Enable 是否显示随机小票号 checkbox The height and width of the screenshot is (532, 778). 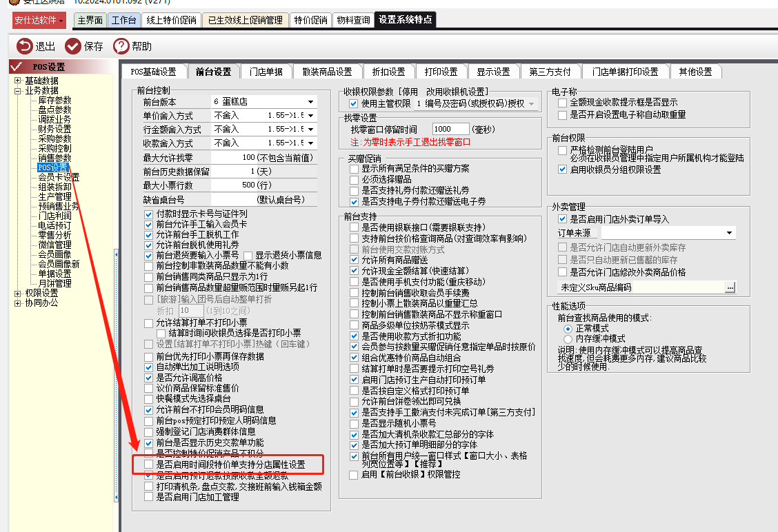click(354, 424)
